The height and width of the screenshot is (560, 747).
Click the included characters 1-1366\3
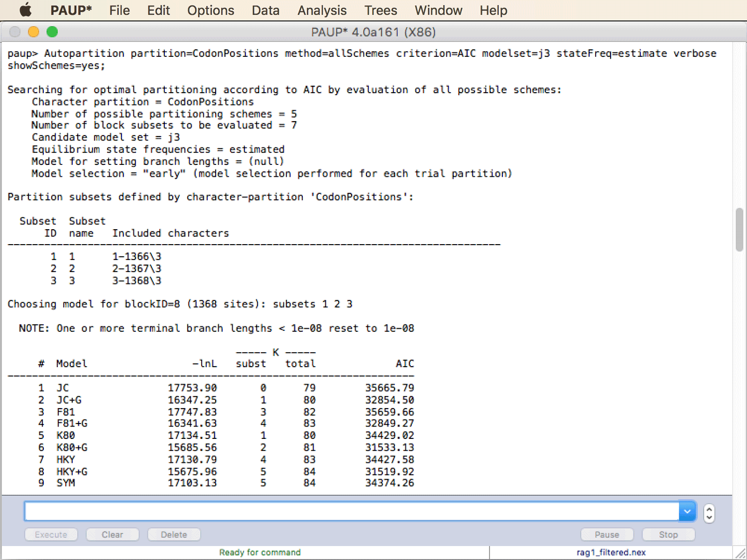click(137, 257)
